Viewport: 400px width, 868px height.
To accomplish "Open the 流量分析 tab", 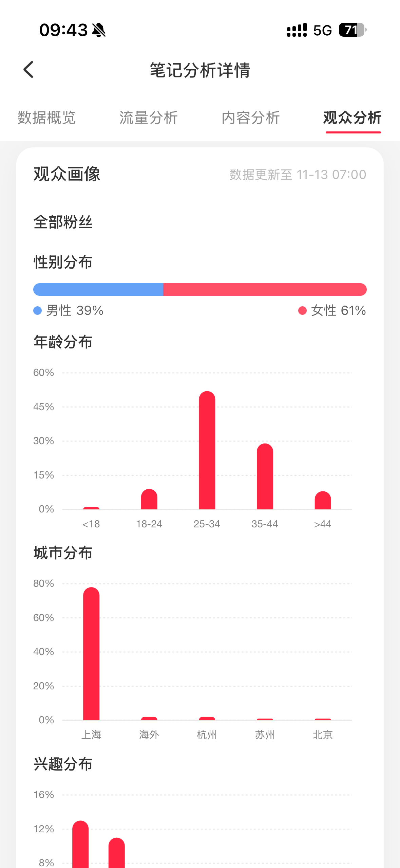I will tap(149, 118).
